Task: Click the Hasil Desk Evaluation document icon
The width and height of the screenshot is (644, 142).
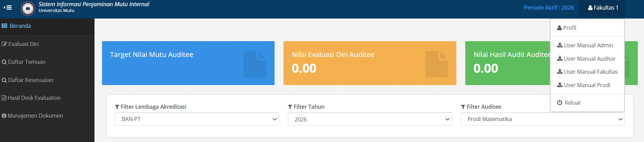Action: click(x=4, y=98)
